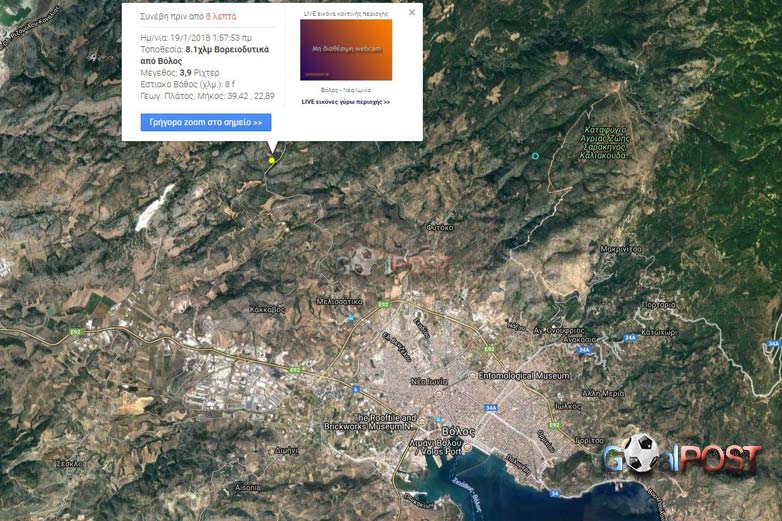Click the E92 road shield near Μελισσάτικα
The height and width of the screenshot is (521, 782).
pyautogui.click(x=383, y=304)
